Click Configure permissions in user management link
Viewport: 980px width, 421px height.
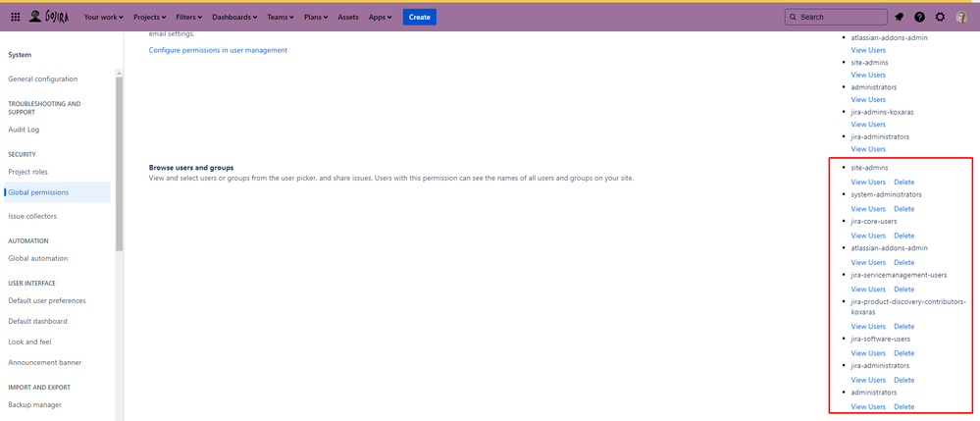pos(218,50)
